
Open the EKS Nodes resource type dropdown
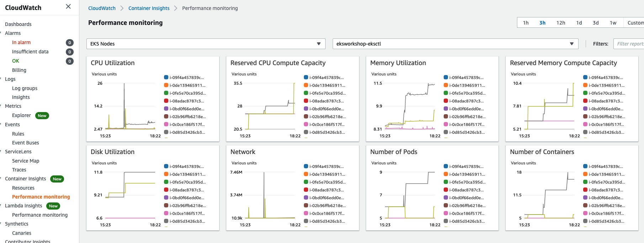206,44
